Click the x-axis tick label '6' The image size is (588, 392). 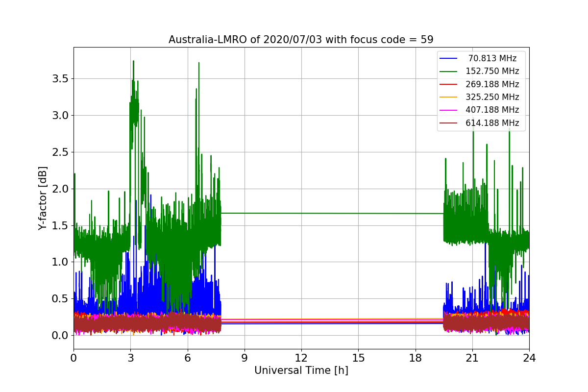(x=187, y=358)
